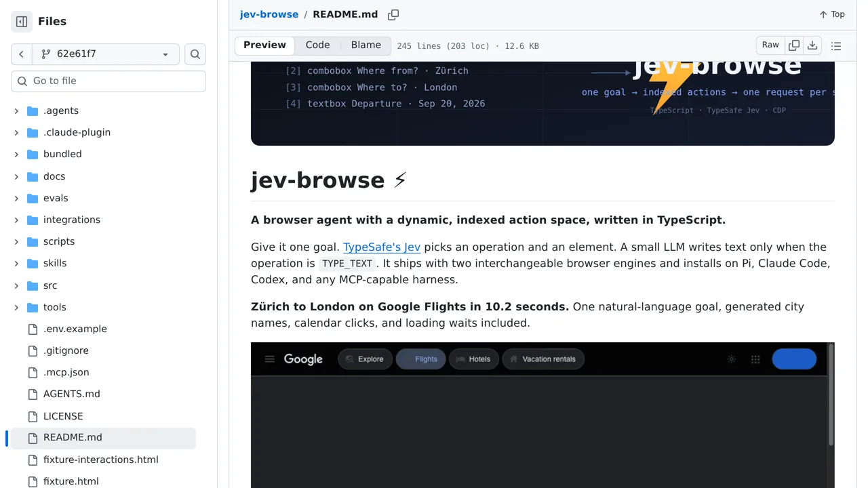Open the evals folder name
Image resolution: width=868 pixels, height=488 pixels.
56,198
